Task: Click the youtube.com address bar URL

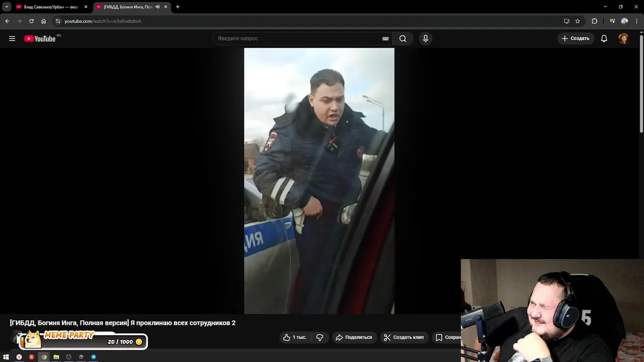Action: [103, 21]
